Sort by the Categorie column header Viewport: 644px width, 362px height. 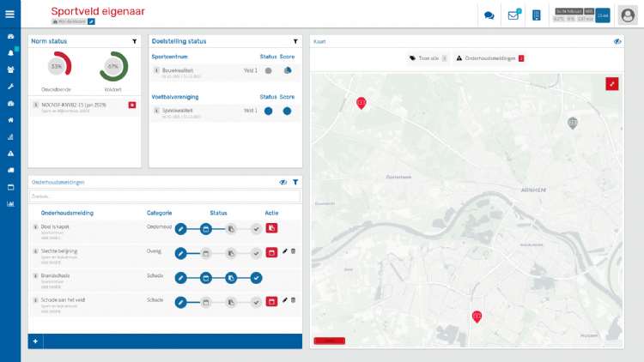(x=159, y=213)
